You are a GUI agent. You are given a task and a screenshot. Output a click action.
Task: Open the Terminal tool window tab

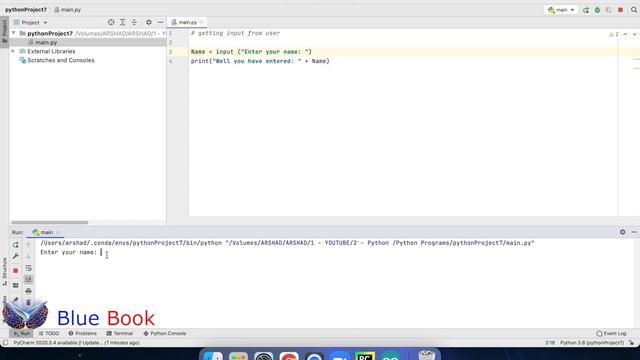pos(120,333)
